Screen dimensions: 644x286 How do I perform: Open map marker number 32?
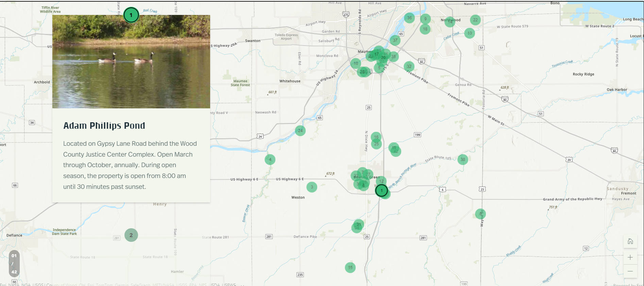tap(409, 67)
